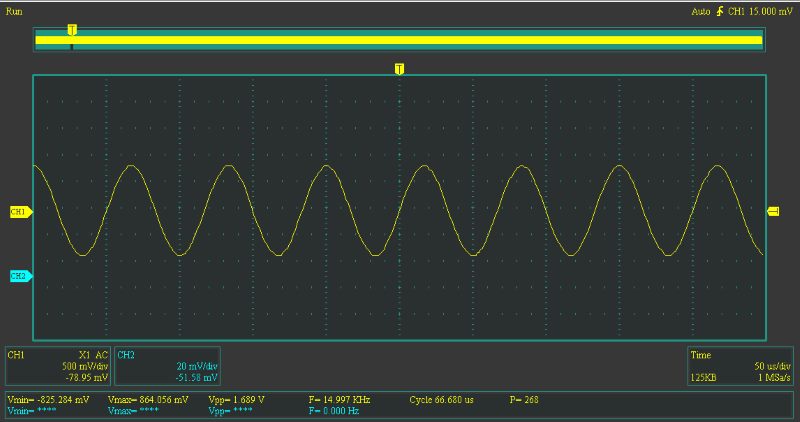This screenshot has width=800, height=422.
Task: Click the Vpp= 1.689 V measurement
Action: click(x=236, y=399)
